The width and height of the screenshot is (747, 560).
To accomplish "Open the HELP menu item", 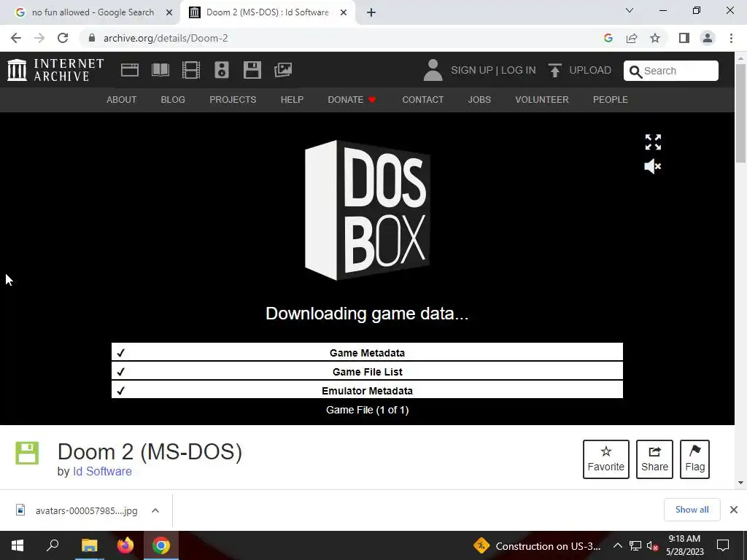I will (292, 99).
